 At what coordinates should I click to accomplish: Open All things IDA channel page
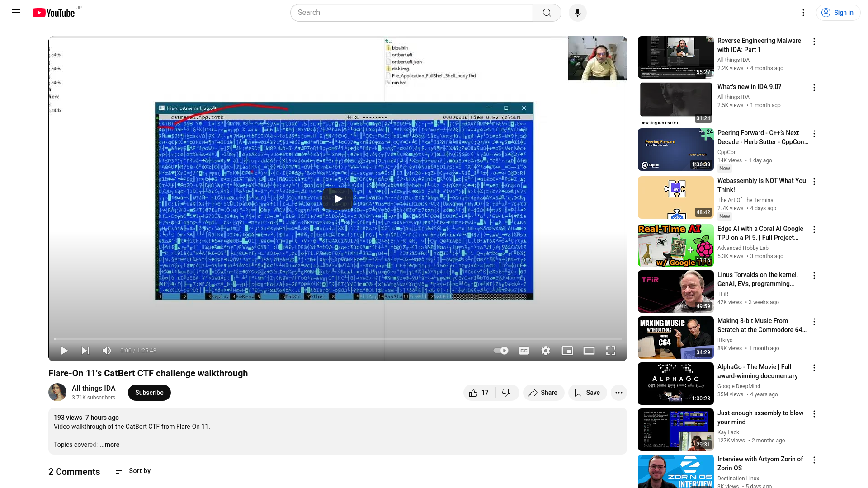click(x=94, y=388)
